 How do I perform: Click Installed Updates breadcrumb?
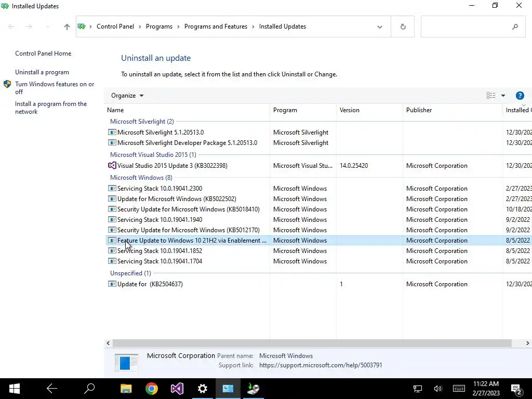tap(282, 26)
